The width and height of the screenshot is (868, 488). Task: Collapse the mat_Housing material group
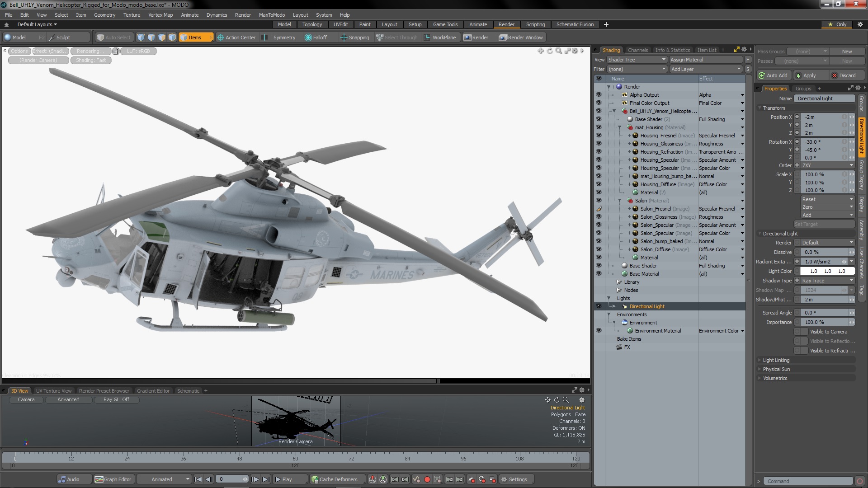pos(619,127)
